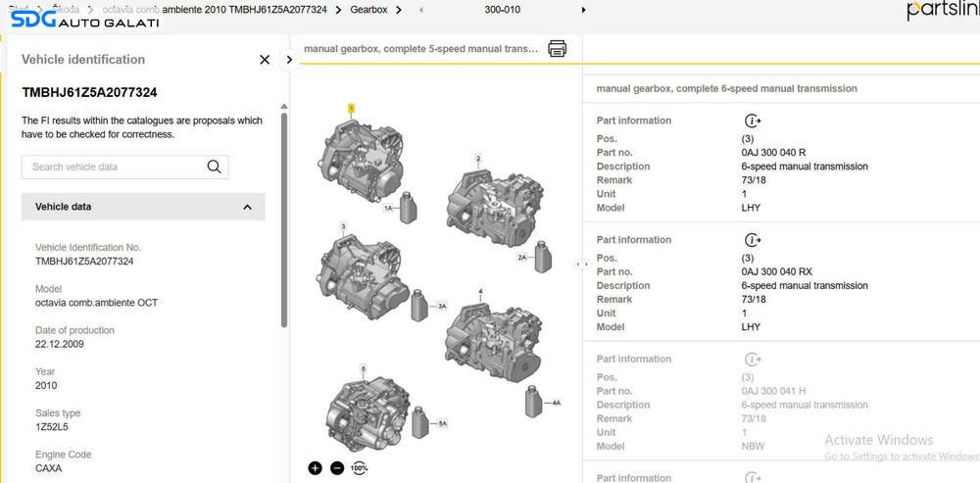980x483 pixels.
Task: Click part number 0AJ 300 040 RX
Action: click(x=777, y=271)
